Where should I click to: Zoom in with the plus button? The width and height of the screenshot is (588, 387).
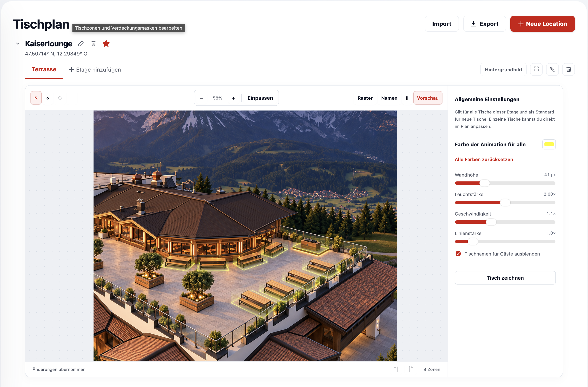(234, 98)
